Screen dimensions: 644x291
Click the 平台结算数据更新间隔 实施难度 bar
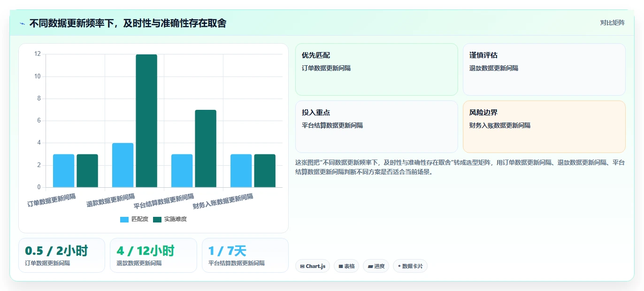tap(206, 149)
